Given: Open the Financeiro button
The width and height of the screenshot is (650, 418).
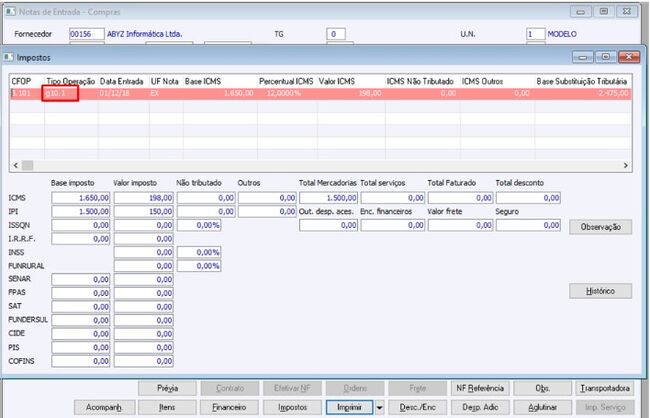Looking at the screenshot, I should (x=229, y=407).
